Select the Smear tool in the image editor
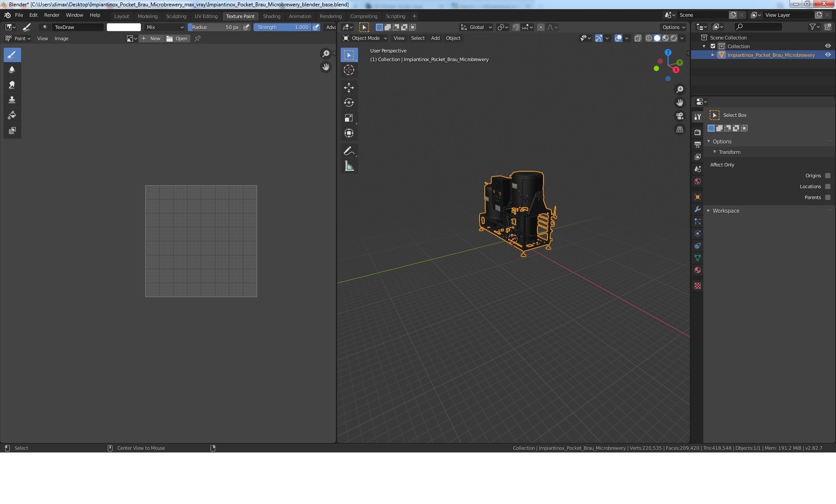The image size is (836, 504). click(12, 85)
